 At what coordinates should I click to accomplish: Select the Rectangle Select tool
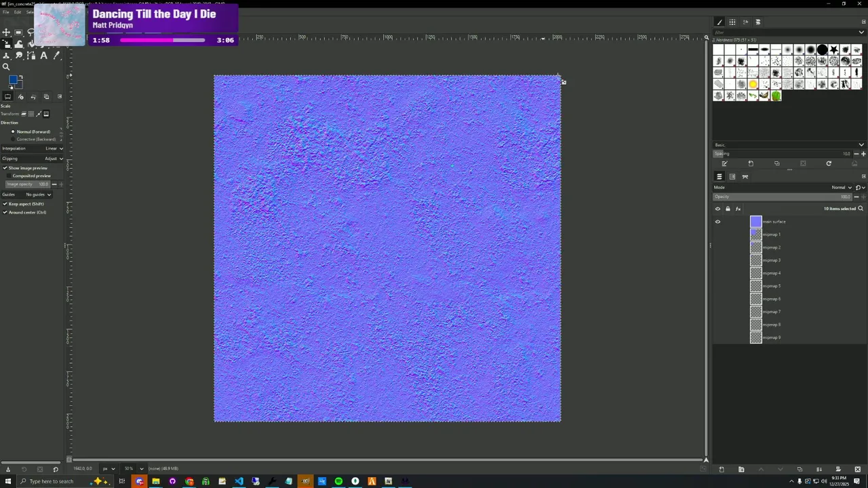pyautogui.click(x=18, y=33)
